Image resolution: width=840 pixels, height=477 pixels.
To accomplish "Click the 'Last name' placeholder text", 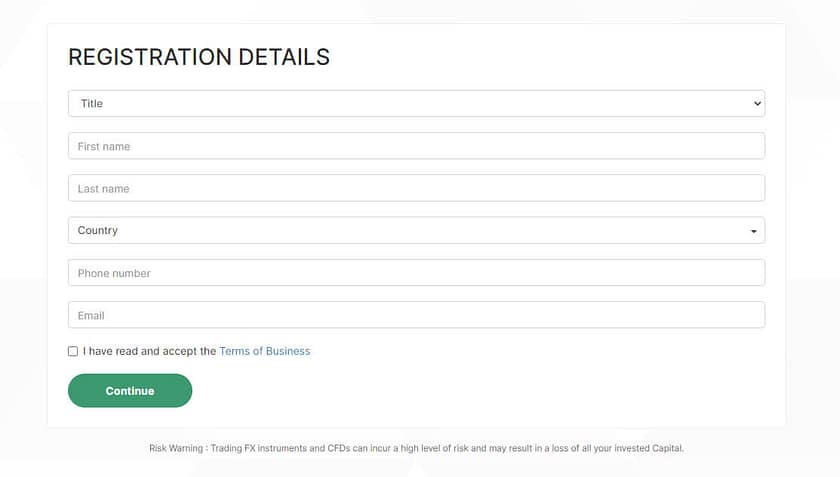I will click(x=103, y=189).
